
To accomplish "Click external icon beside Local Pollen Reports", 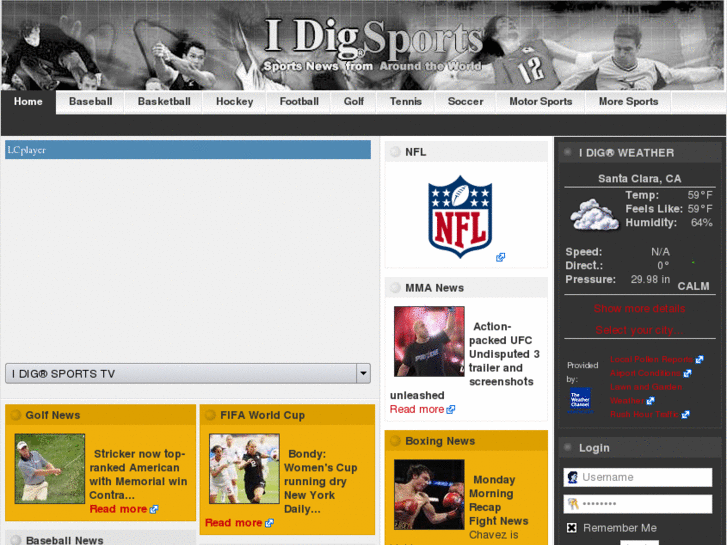I will click(x=699, y=359).
